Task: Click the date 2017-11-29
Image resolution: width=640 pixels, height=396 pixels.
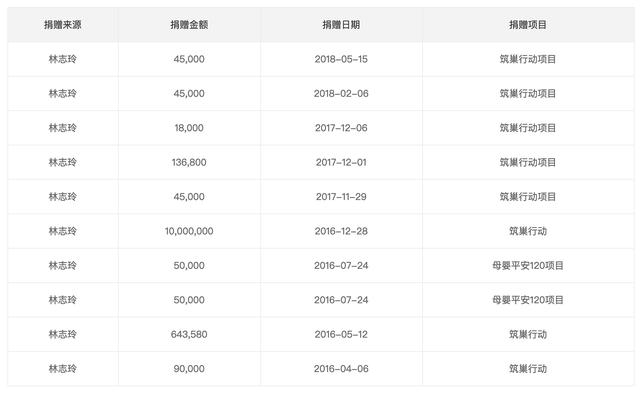Action: click(x=341, y=197)
